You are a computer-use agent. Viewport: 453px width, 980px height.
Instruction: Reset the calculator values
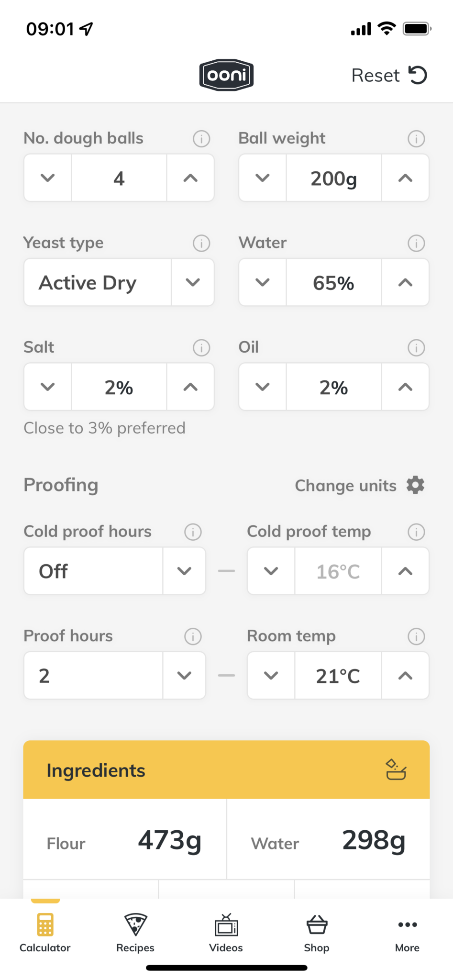tap(389, 75)
